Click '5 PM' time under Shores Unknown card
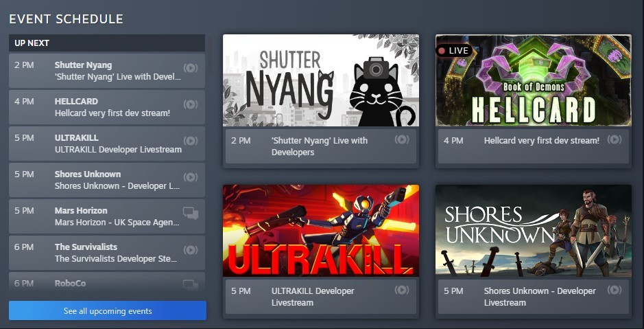 pyautogui.click(x=453, y=291)
